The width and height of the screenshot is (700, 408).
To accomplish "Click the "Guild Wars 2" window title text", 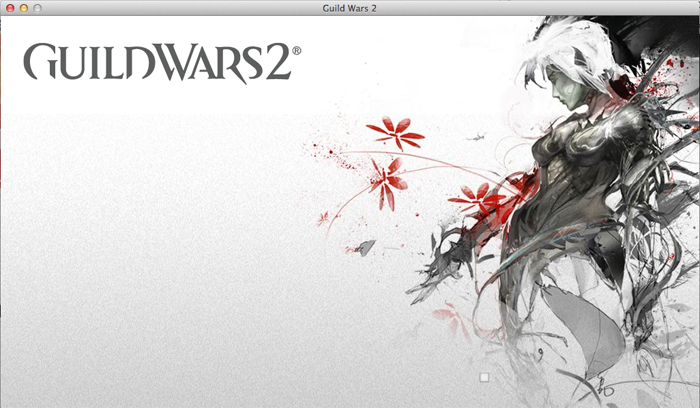I will click(x=350, y=8).
